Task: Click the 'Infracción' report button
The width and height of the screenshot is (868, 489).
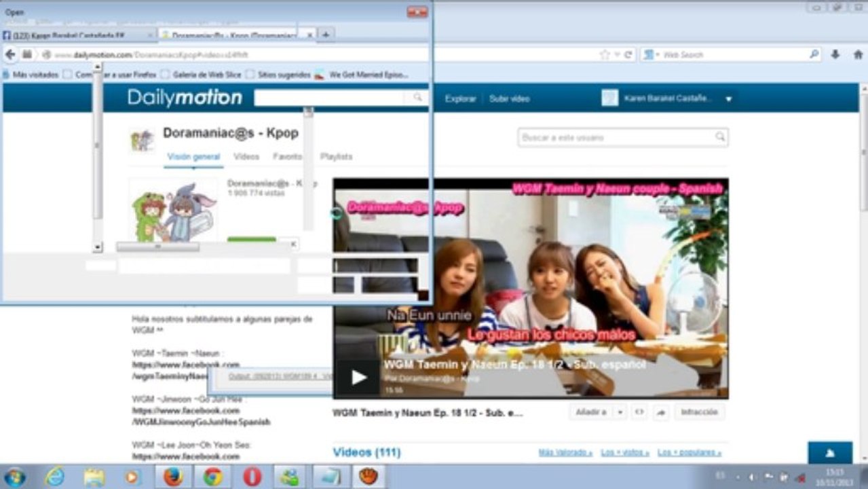Action: [699, 412]
